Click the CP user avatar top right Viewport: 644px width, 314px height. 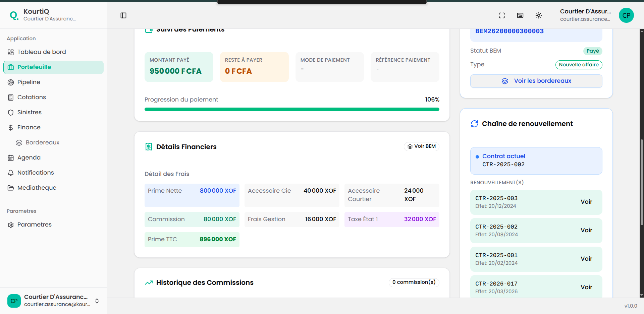coord(626,15)
